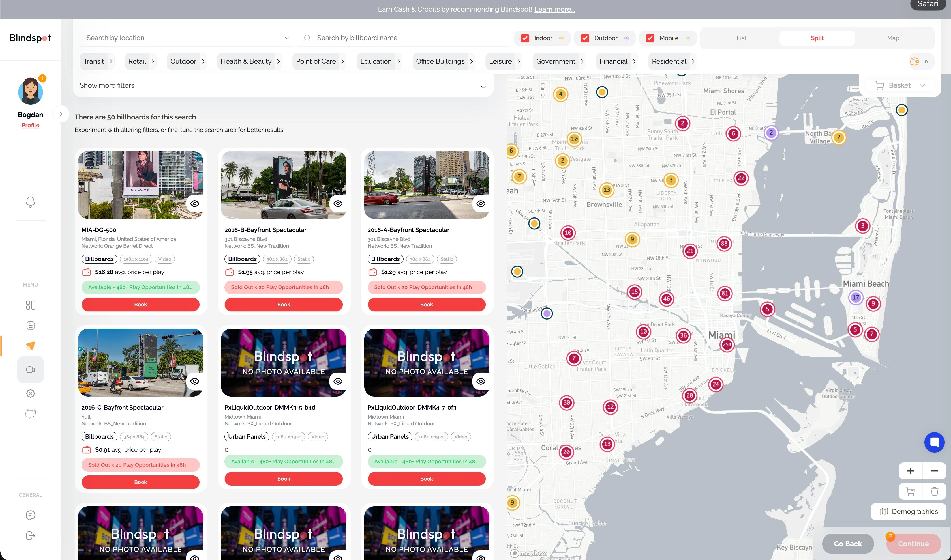
Task: Select the paper plane campaigns icon
Action: point(30,346)
